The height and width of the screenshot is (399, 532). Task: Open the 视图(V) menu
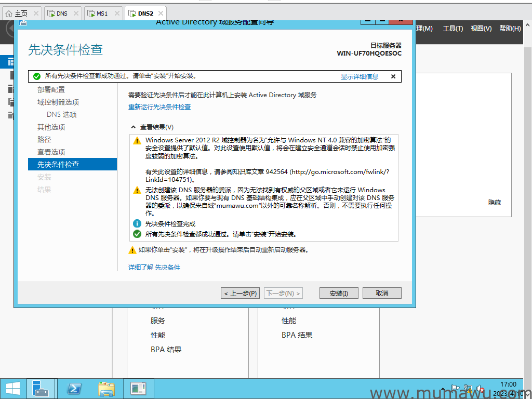pos(481,29)
